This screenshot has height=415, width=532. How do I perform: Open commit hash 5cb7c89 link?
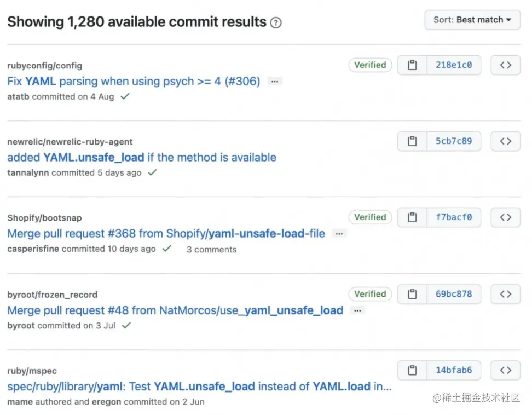tap(453, 141)
